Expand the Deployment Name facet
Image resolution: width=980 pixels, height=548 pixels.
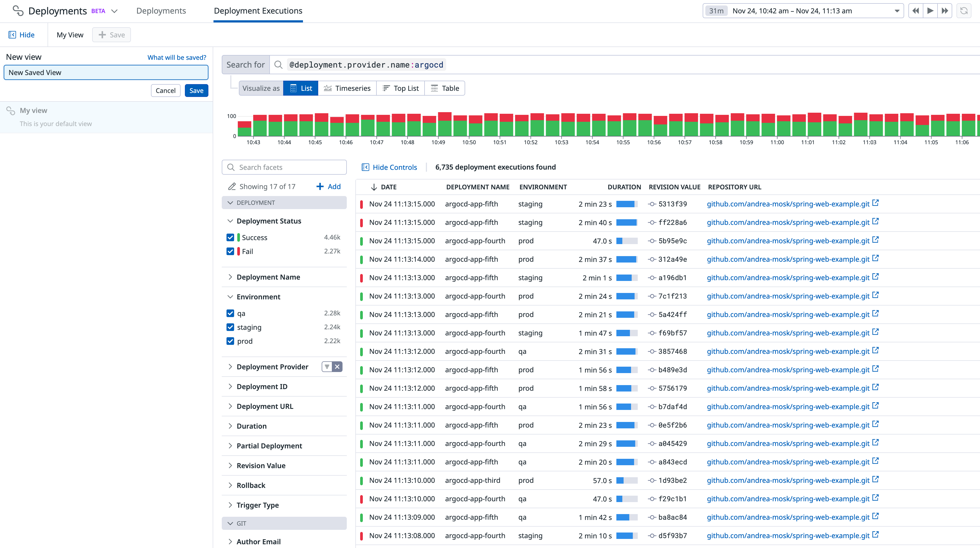coord(230,277)
